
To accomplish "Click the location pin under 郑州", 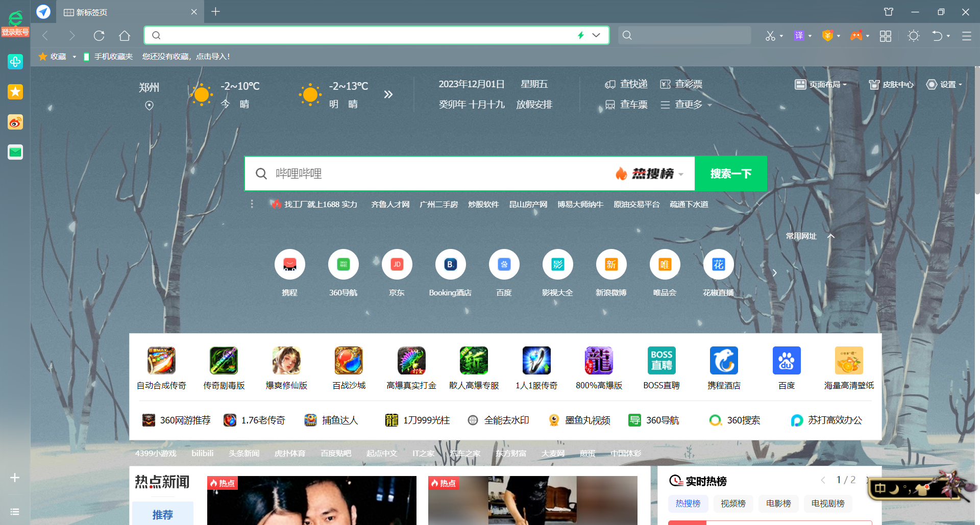I will [x=149, y=106].
